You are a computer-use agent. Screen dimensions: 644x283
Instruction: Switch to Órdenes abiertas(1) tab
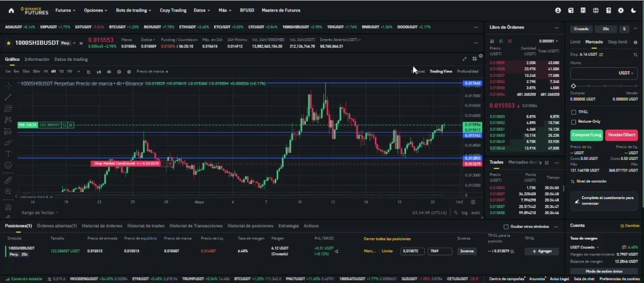(56, 226)
